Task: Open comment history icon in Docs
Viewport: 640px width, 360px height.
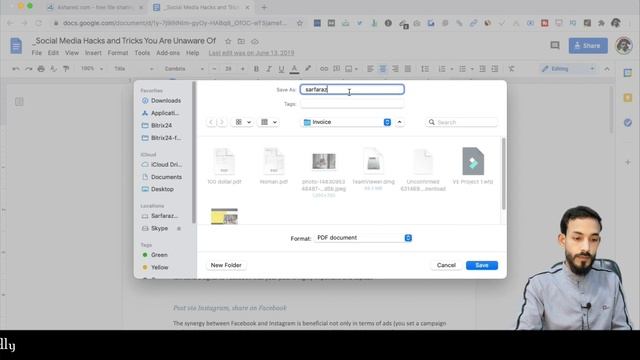Action: (555, 45)
